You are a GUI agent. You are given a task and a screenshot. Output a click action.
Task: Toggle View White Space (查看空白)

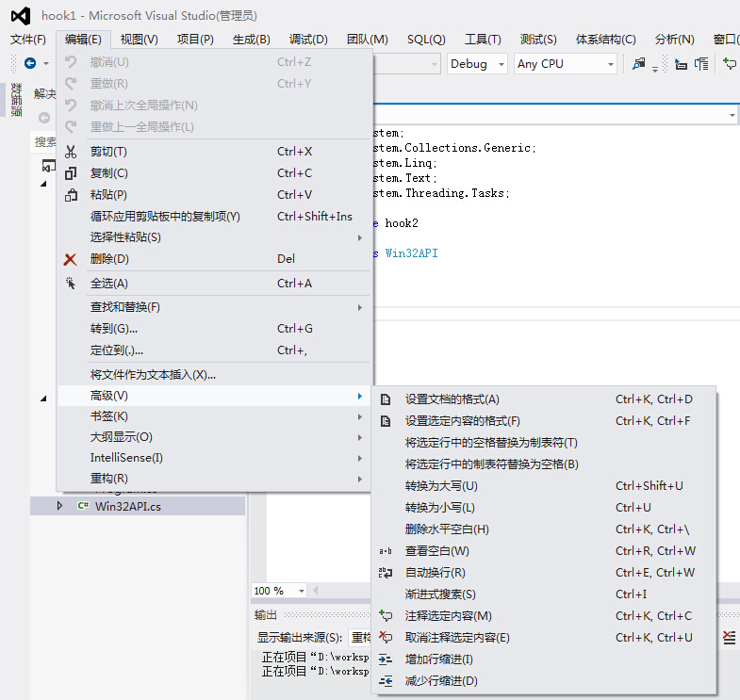click(544, 551)
